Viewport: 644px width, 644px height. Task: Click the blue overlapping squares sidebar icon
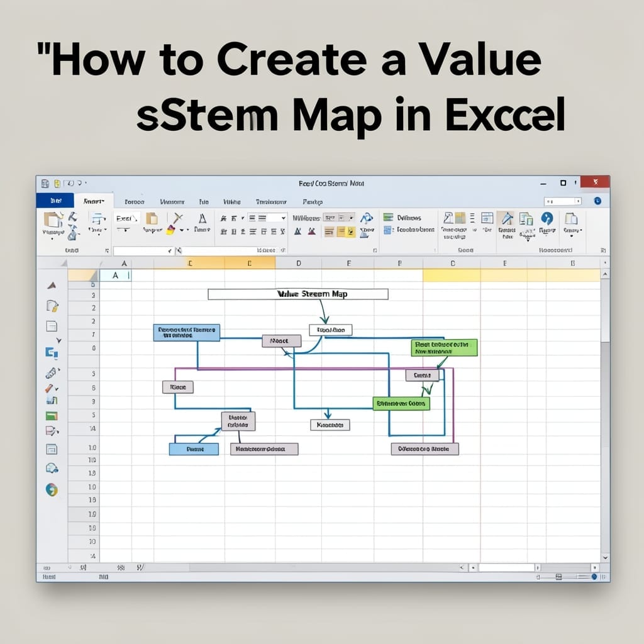[x=52, y=352]
